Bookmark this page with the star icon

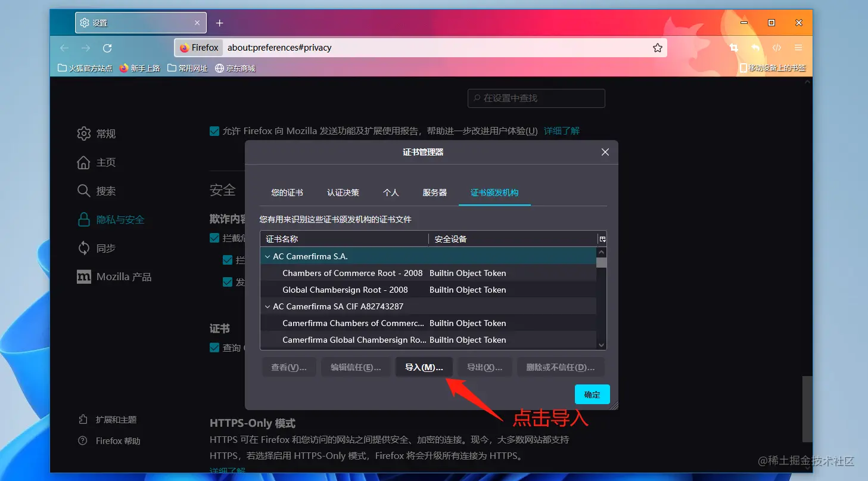pyautogui.click(x=658, y=48)
